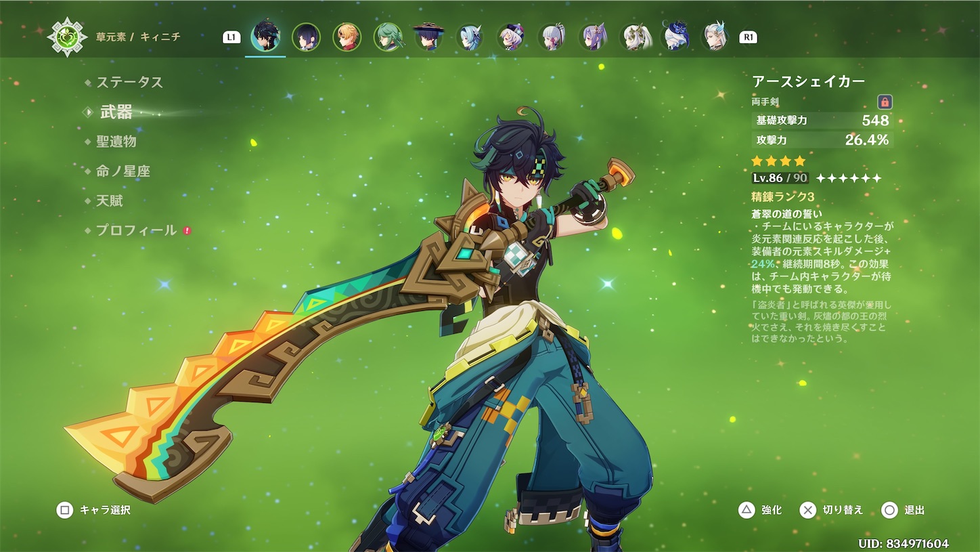Switch to the character wearing a blue top hat
This screenshot has width=980, height=552.
click(x=675, y=37)
